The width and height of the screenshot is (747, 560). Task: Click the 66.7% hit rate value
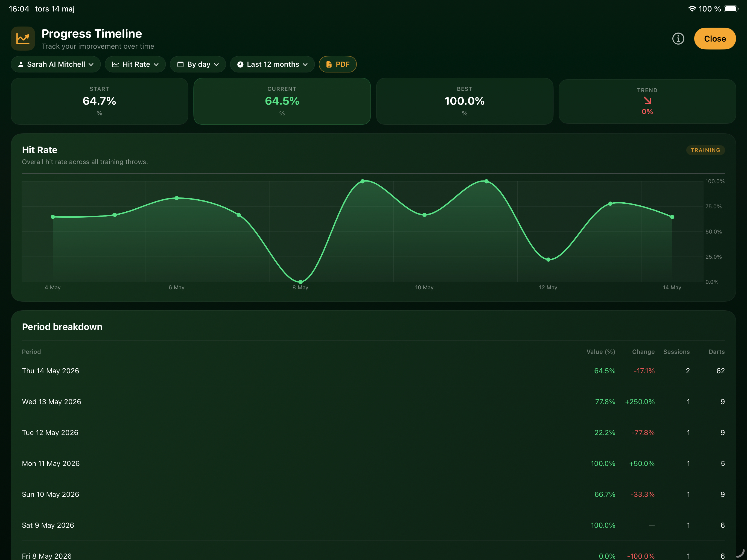pos(605,494)
